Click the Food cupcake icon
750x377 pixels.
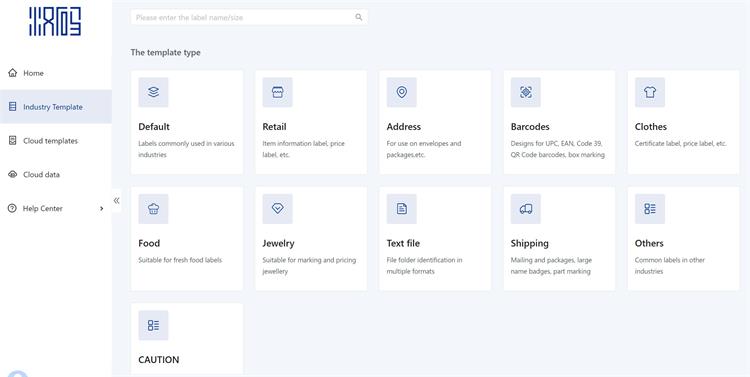(x=153, y=209)
